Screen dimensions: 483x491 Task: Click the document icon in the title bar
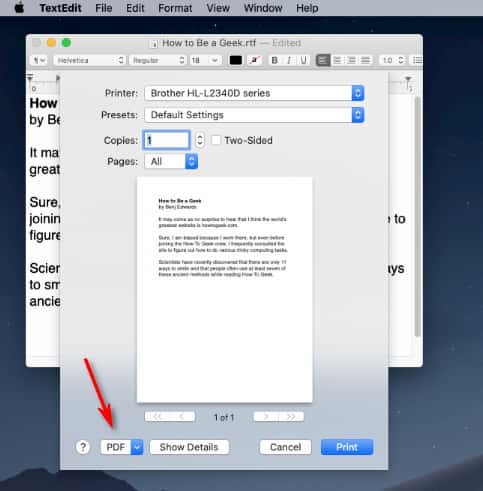(x=154, y=44)
